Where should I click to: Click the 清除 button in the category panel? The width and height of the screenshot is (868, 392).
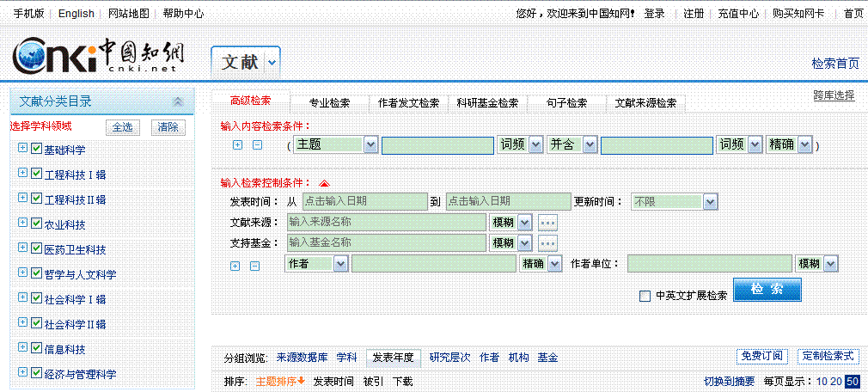(x=168, y=127)
